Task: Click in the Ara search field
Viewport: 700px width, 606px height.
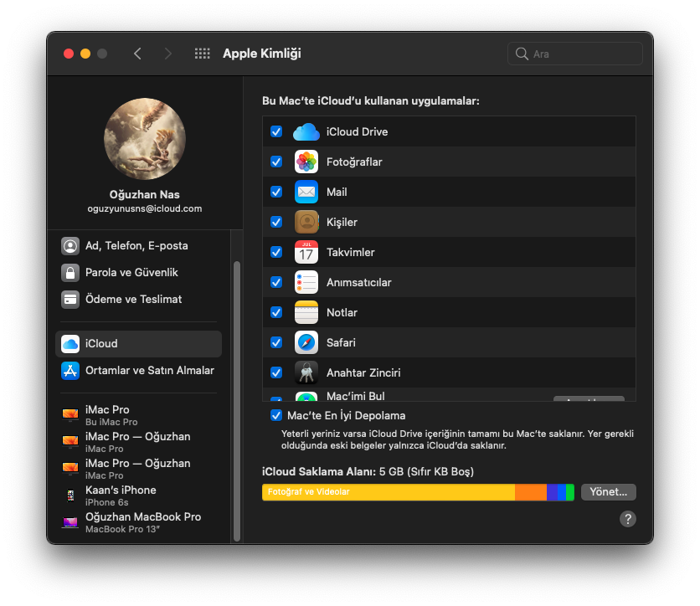Action: [575, 54]
